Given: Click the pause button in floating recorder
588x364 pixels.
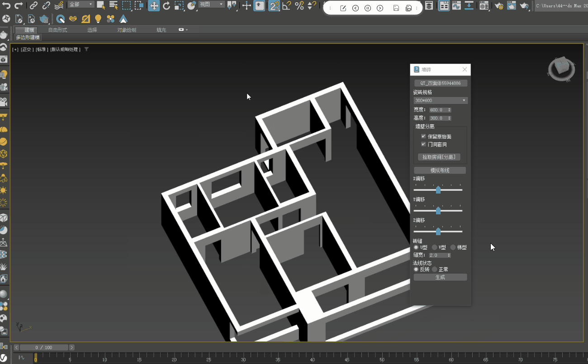Looking at the screenshot, I should [368, 8].
